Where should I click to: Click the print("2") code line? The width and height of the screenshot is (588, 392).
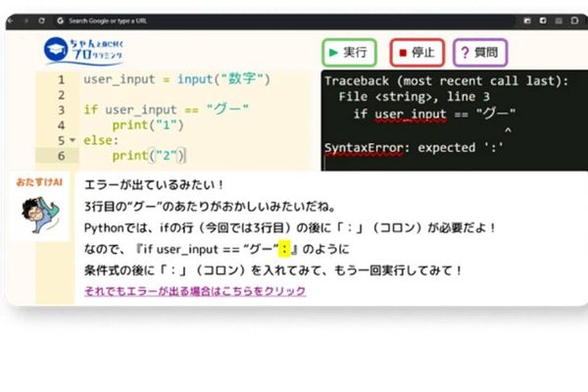point(148,155)
